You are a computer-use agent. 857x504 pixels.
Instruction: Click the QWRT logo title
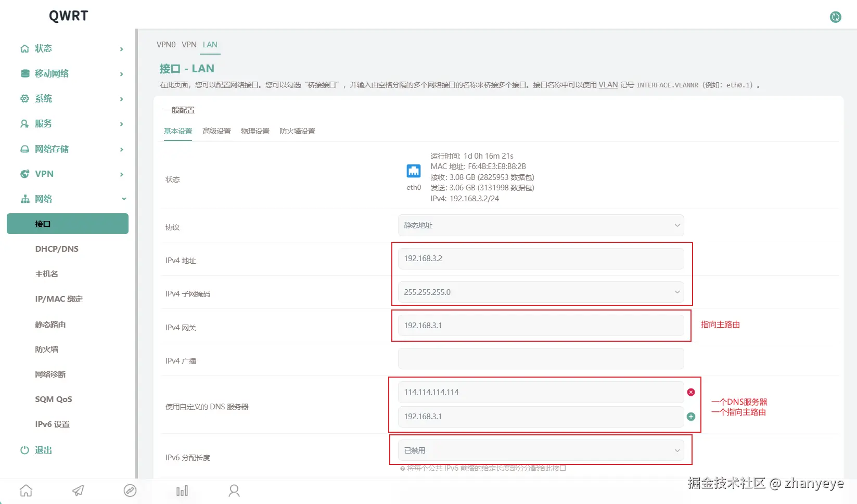[68, 16]
